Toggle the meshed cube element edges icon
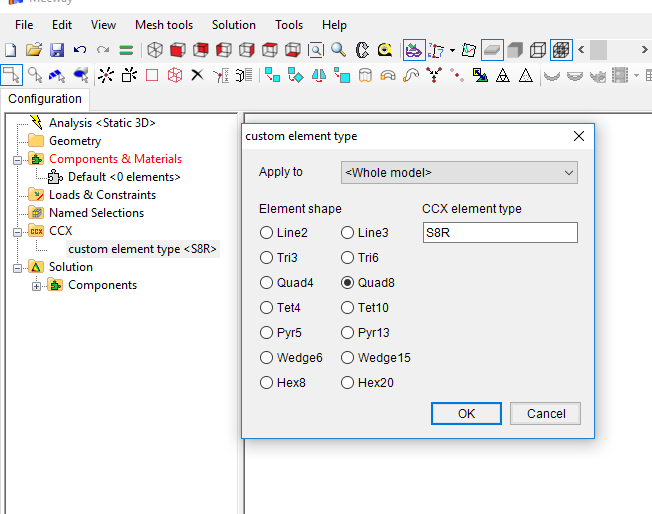Viewport: 652px width, 514px height. click(x=561, y=50)
